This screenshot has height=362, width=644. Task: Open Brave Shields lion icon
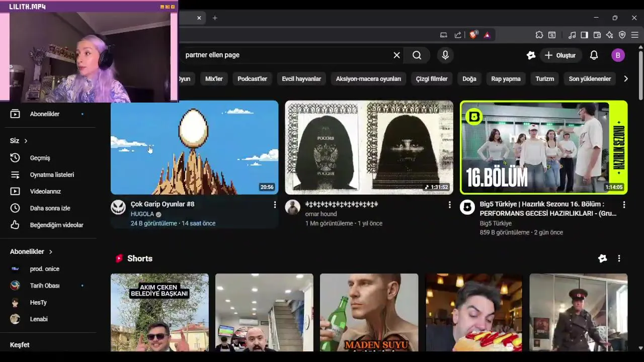tap(473, 35)
